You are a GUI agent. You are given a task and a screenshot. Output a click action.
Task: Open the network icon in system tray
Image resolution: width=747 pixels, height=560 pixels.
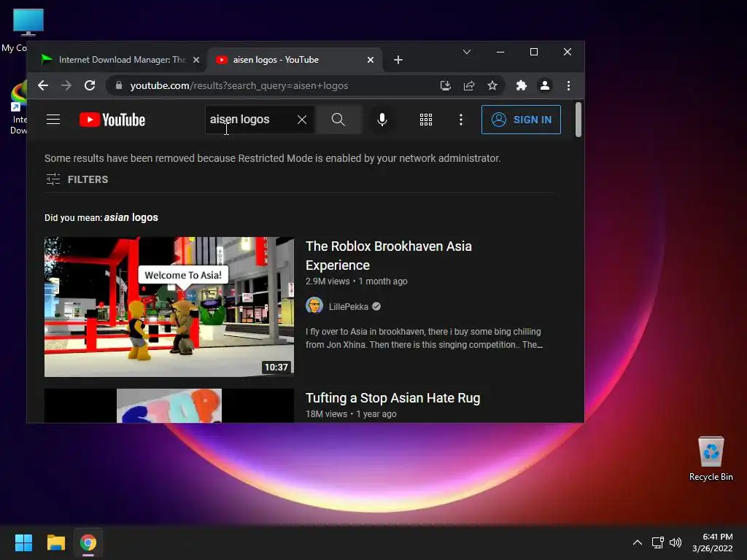click(x=658, y=542)
